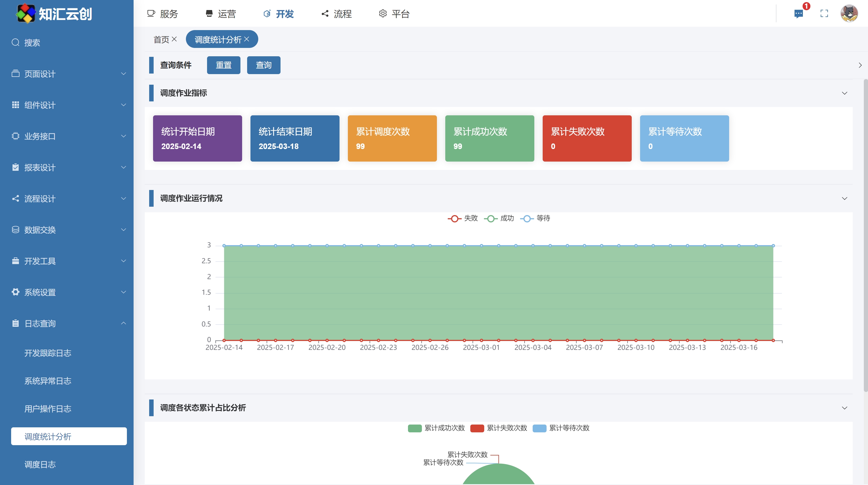Click the 重置 button
This screenshot has height=485, width=868.
coord(223,65)
